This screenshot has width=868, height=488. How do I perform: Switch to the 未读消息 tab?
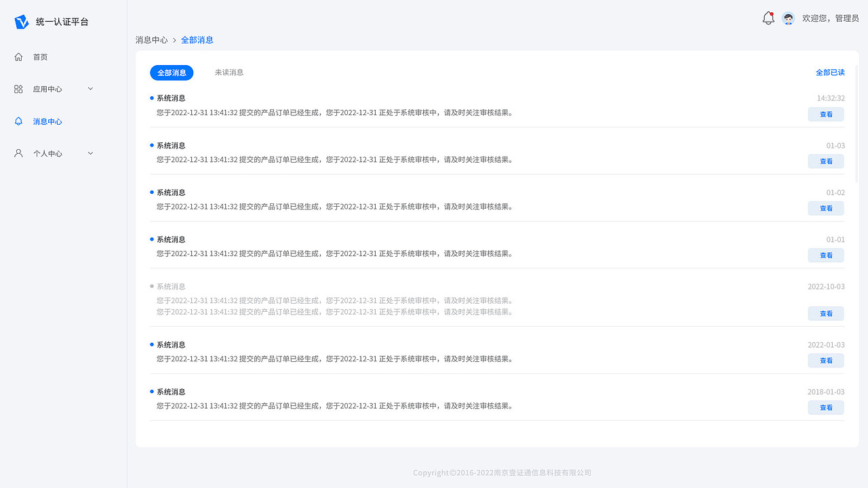point(229,73)
